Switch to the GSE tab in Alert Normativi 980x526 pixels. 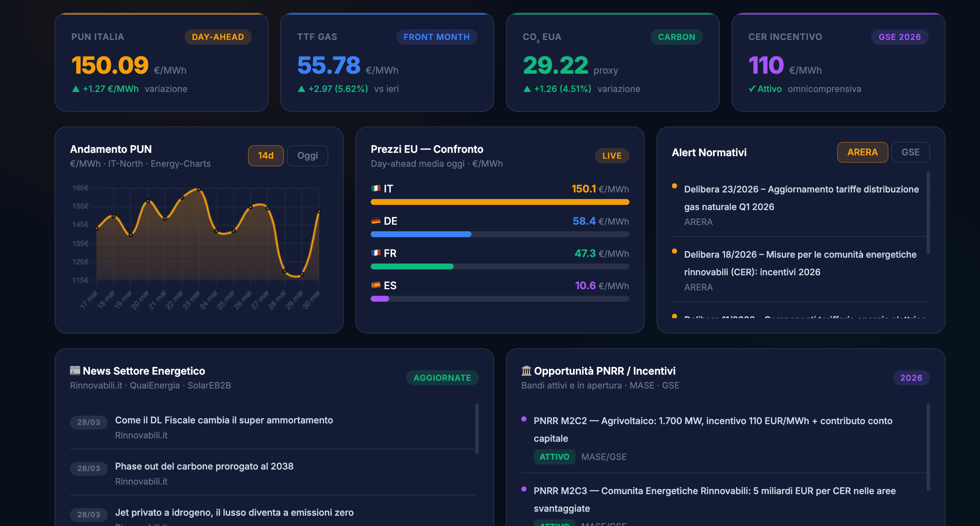910,152
